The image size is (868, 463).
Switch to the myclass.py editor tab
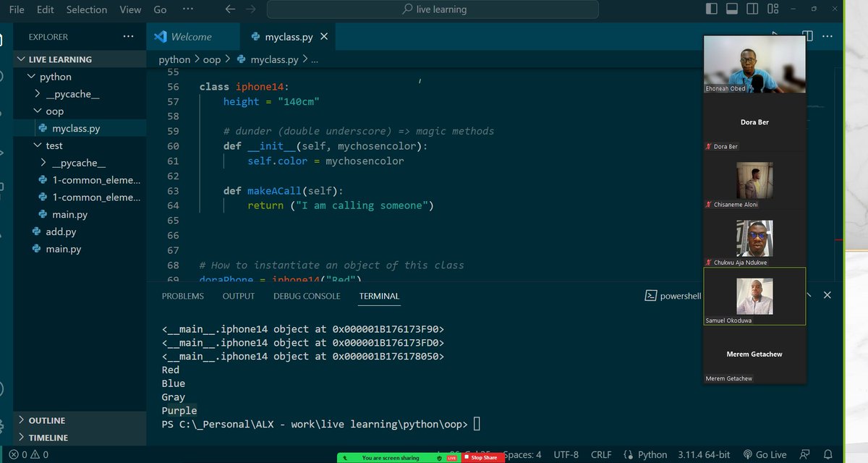pos(289,36)
